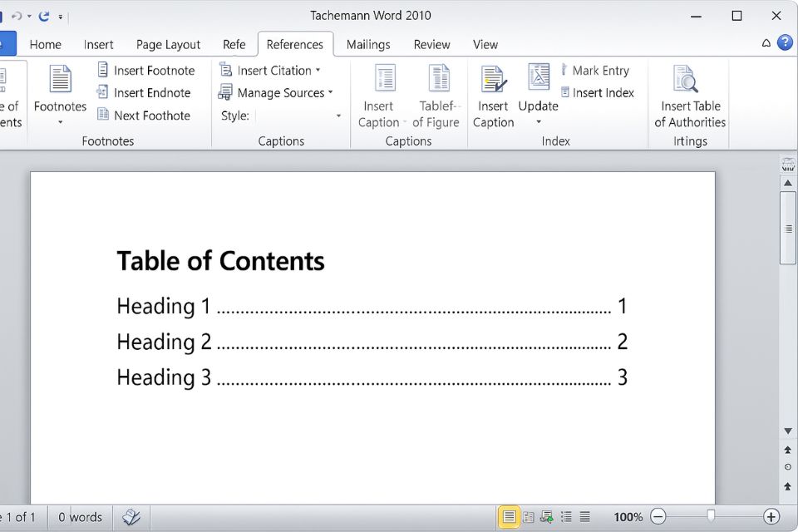Open the Footnotes dropdown arrow
This screenshot has width=798, height=532.
pyautogui.click(x=59, y=121)
